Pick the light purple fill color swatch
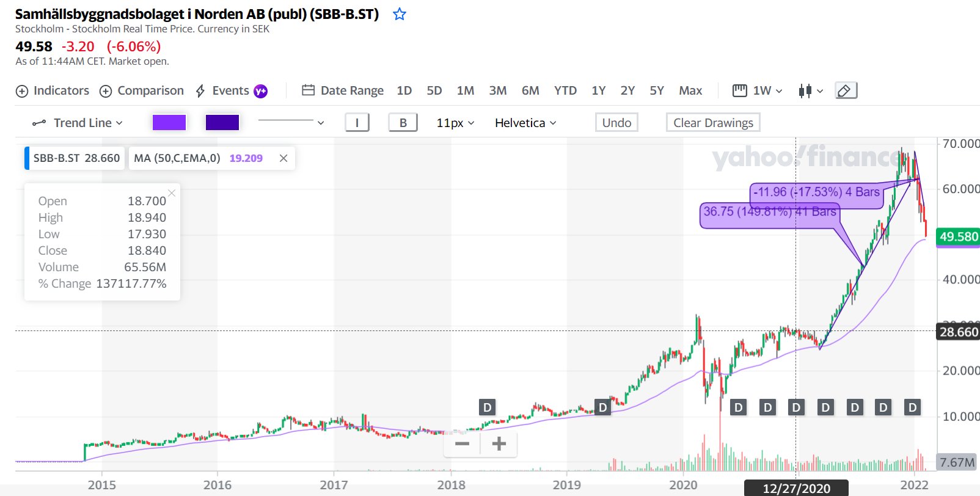The image size is (980, 496). [x=169, y=122]
